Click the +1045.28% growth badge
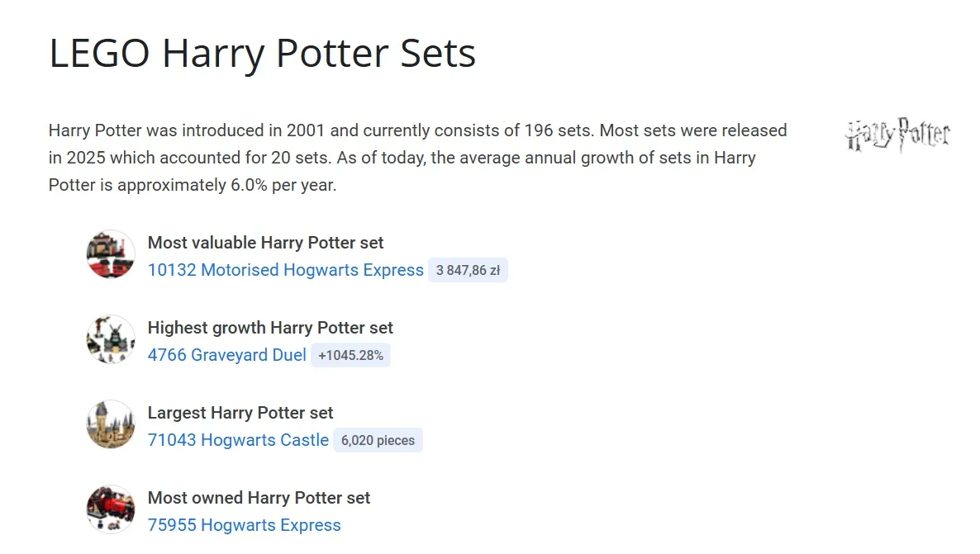 coord(350,355)
